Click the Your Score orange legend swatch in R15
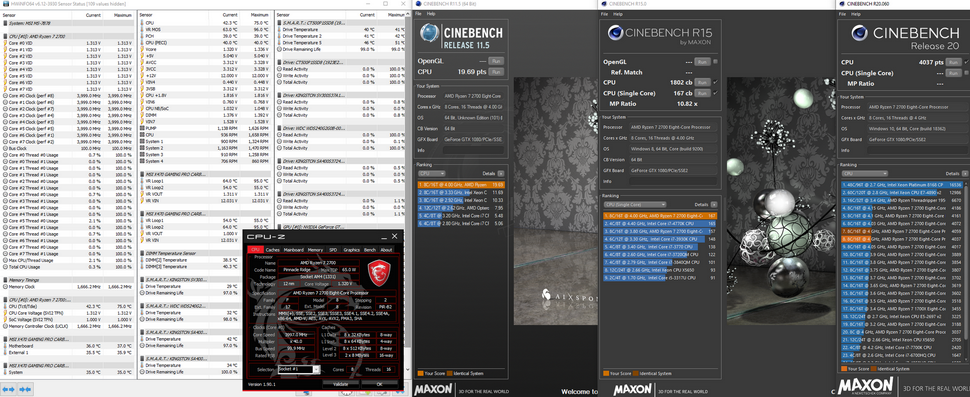This screenshot has width=970, height=397. tap(606, 374)
